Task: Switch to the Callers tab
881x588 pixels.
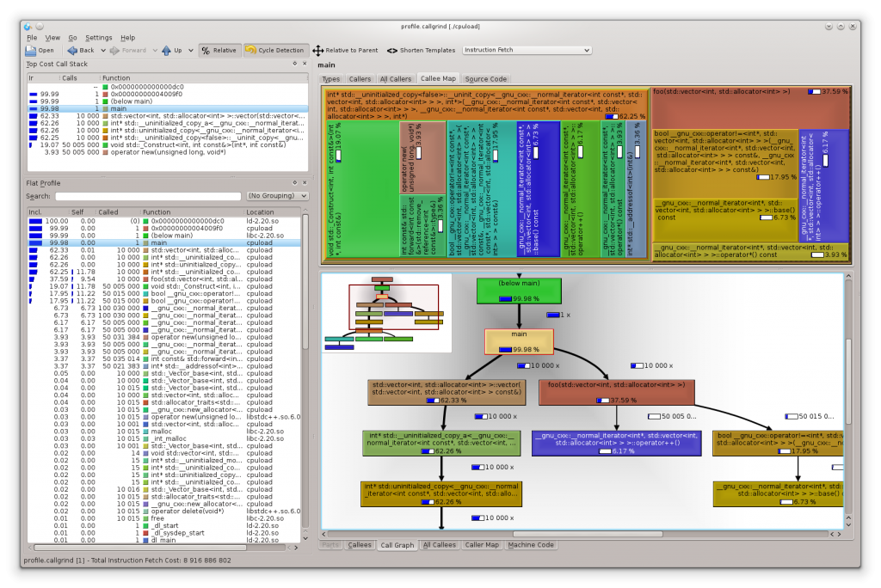Action: click(360, 79)
